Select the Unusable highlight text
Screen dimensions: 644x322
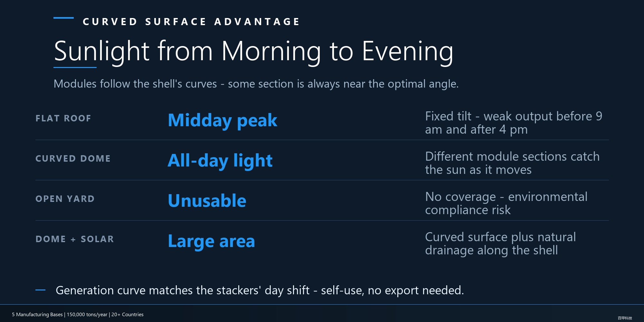pos(207,201)
